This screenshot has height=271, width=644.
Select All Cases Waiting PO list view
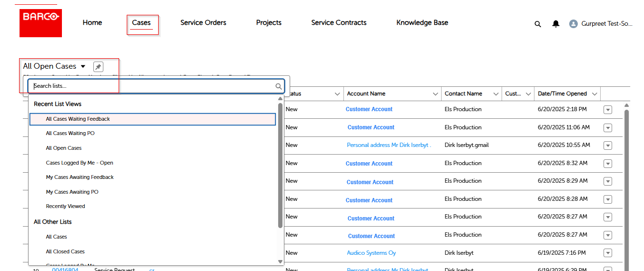tap(70, 134)
